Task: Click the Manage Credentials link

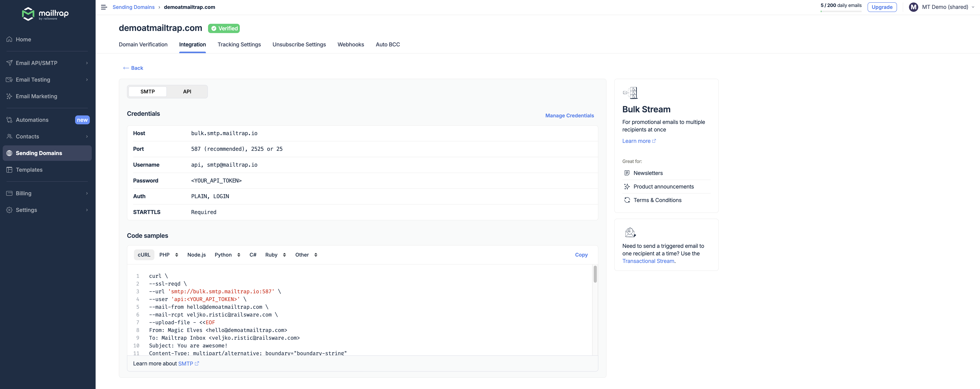Action: point(569,115)
